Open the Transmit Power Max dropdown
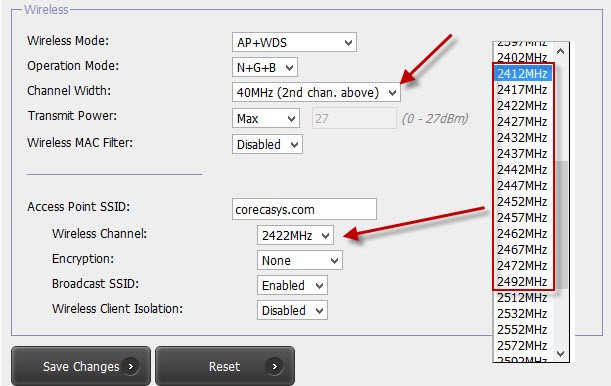The image size is (611, 386). coord(266,118)
